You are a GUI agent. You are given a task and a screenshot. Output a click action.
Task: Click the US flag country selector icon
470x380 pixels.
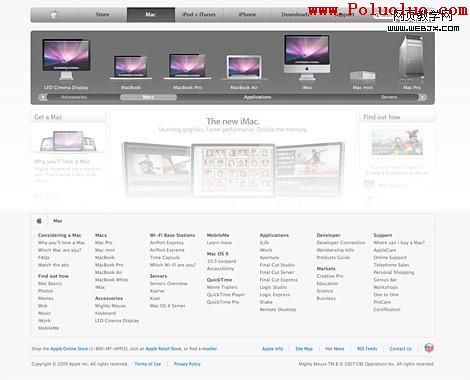429,348
